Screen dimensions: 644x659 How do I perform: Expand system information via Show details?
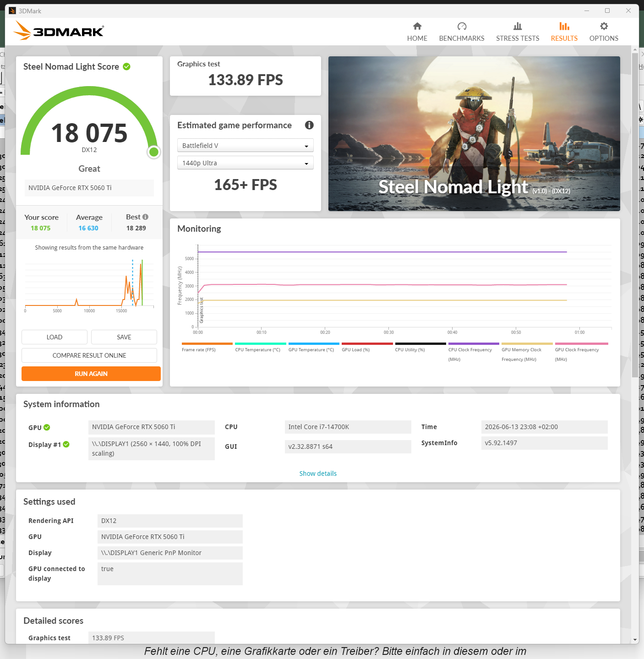pos(318,474)
